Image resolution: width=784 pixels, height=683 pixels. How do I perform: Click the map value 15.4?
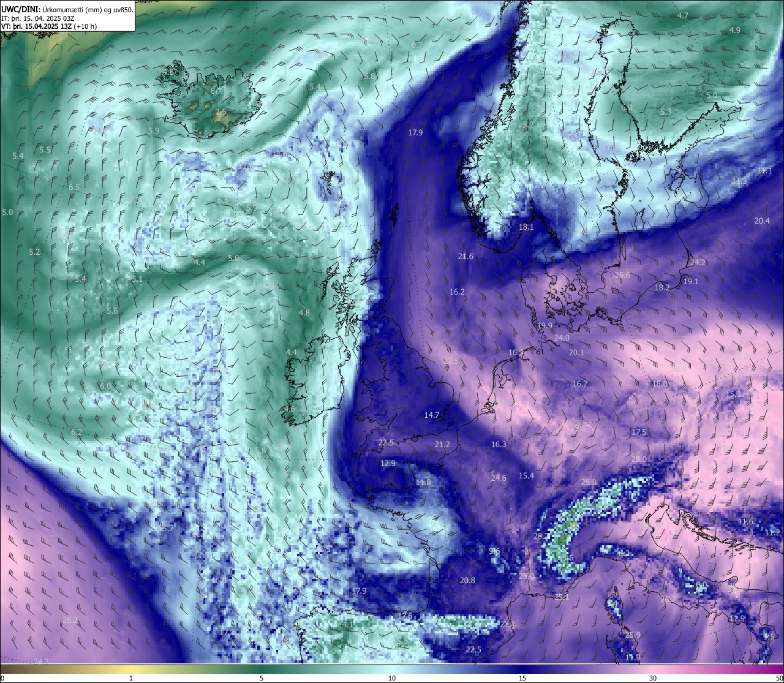point(526,475)
